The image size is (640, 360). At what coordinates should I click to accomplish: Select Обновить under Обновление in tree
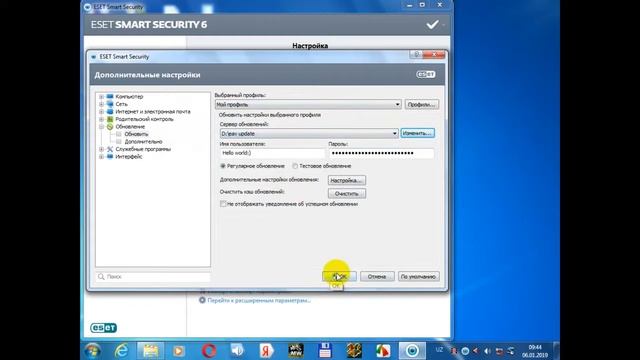tap(136, 134)
